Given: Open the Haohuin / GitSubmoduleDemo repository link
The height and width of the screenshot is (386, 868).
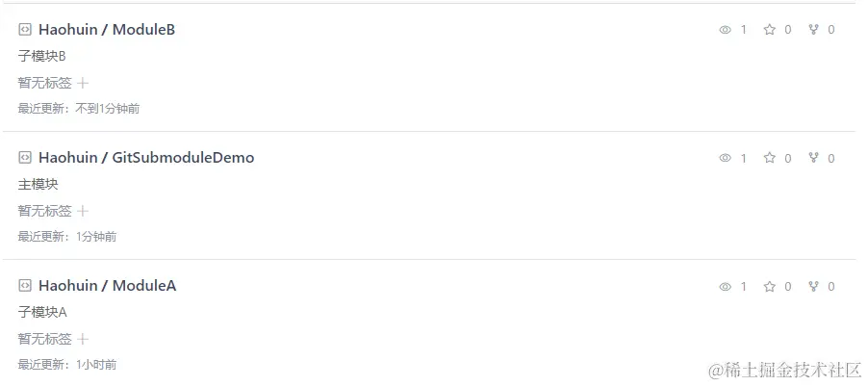Looking at the screenshot, I should [x=146, y=158].
